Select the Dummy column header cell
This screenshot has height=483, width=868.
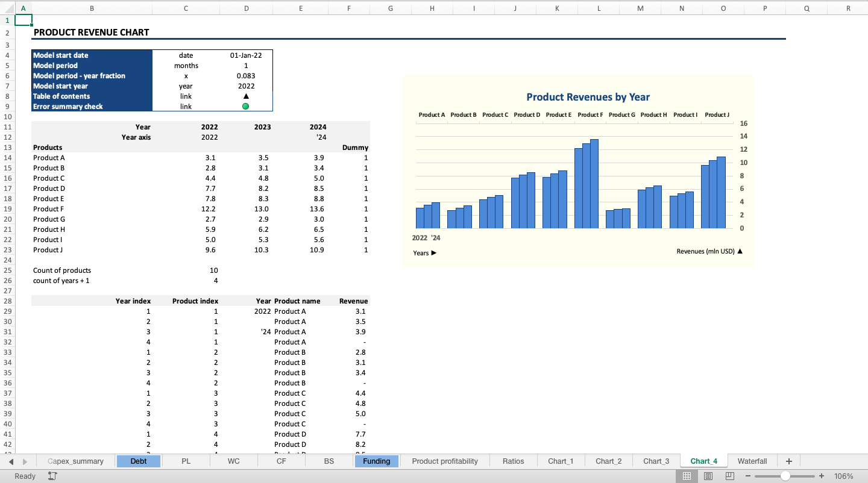point(349,148)
